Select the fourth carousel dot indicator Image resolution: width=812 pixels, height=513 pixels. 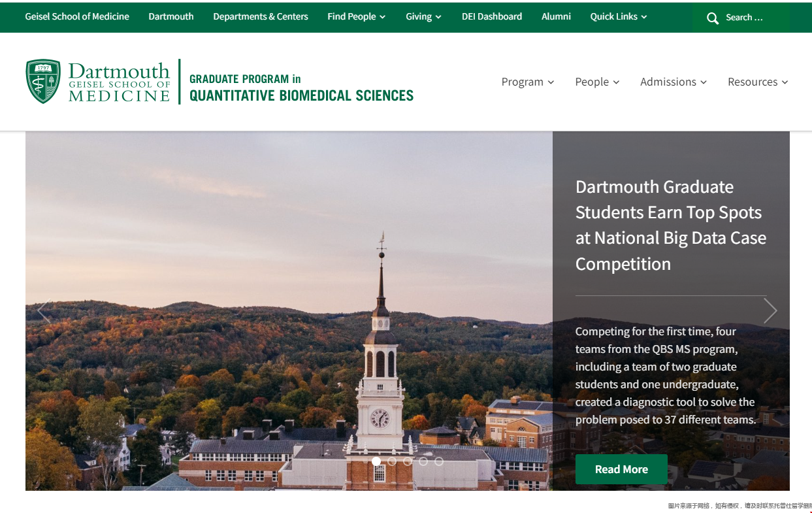pos(423,461)
